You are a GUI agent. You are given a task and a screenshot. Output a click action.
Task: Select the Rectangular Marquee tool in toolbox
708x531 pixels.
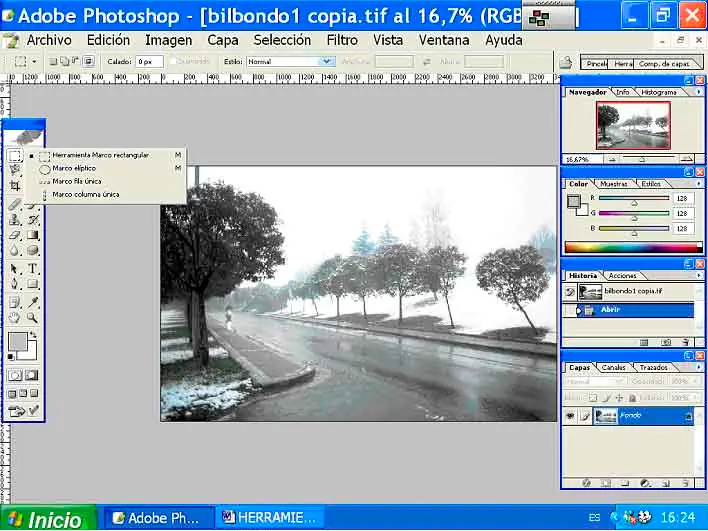click(x=15, y=156)
